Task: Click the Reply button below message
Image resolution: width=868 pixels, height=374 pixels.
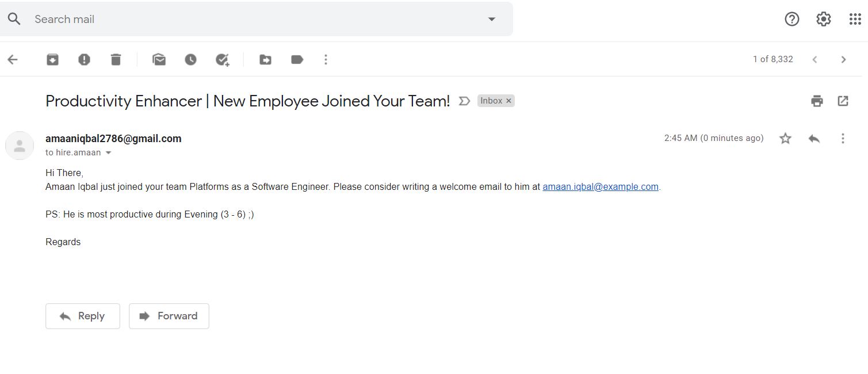Action: pyautogui.click(x=83, y=316)
